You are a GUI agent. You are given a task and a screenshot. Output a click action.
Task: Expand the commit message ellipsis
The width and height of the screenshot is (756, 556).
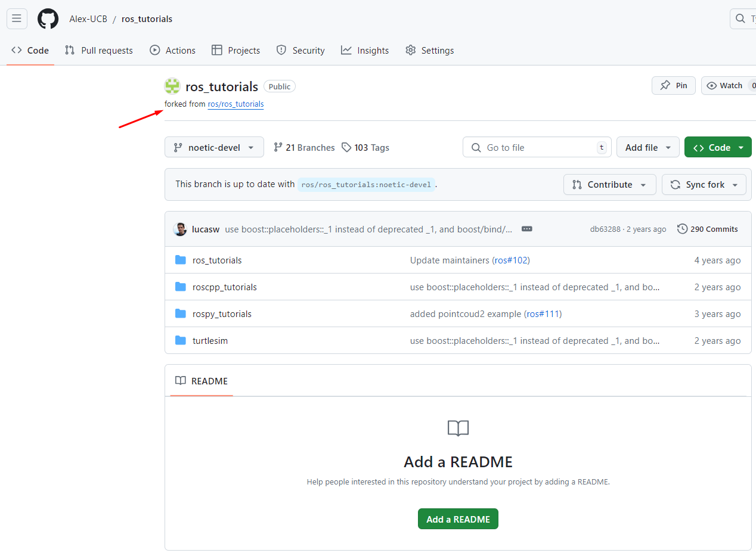526,229
